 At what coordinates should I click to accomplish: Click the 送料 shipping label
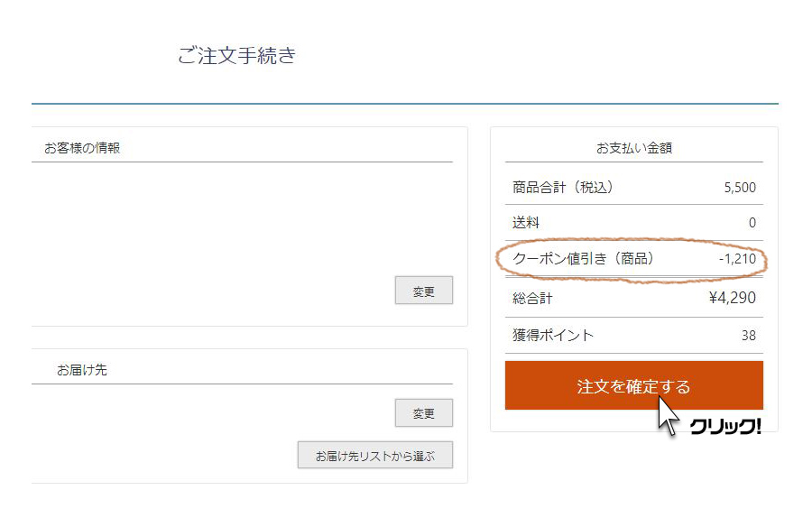[526, 223]
